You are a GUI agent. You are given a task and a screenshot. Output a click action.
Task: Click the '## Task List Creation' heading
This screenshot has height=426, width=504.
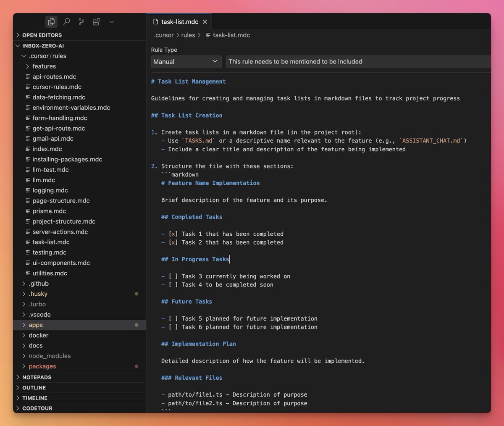point(187,115)
